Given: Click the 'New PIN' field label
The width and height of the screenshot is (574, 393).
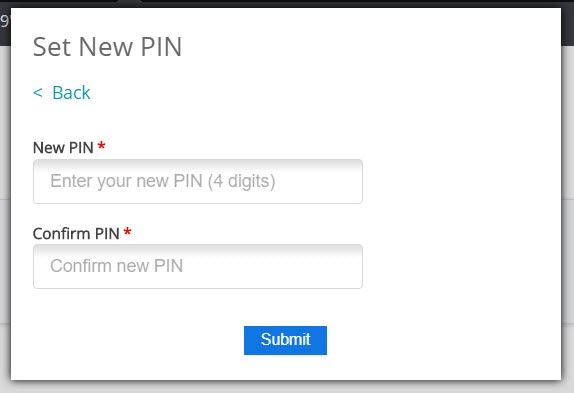Looking at the screenshot, I should (63, 148).
